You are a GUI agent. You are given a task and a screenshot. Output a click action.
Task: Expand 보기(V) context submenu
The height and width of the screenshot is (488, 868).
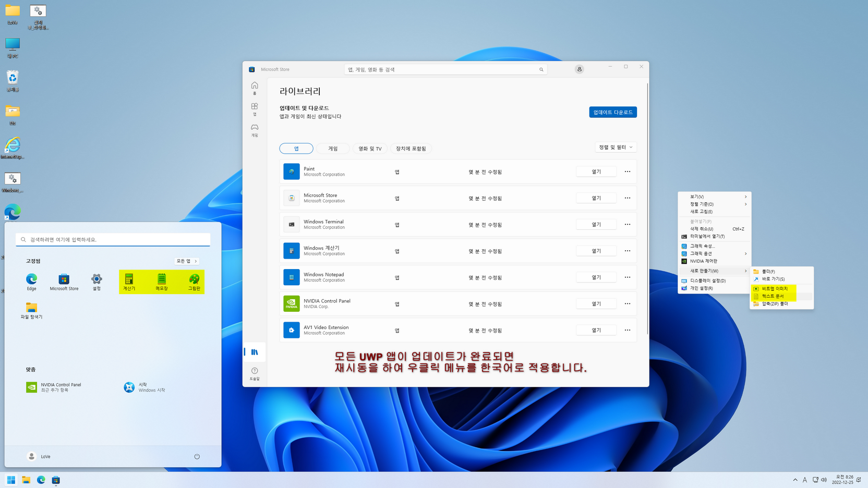[x=715, y=197]
